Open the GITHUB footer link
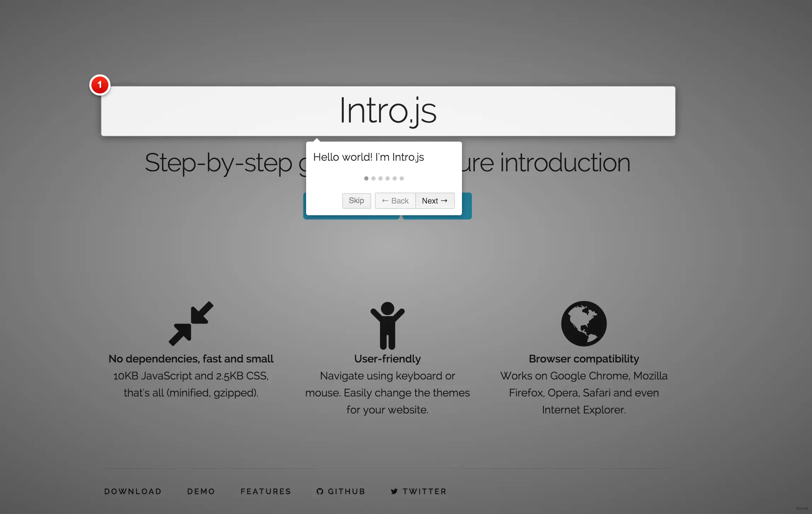This screenshot has height=514, width=812. tap(341, 491)
